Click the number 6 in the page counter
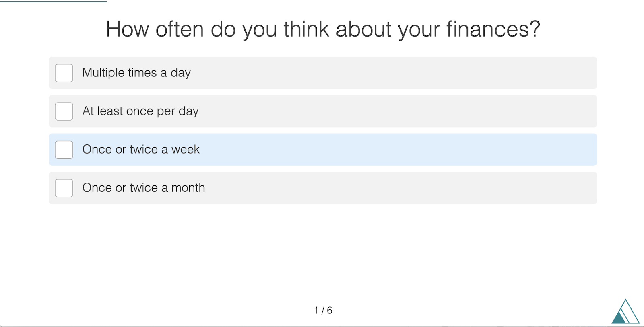Viewport: 644px width, 327px height. coord(330,310)
